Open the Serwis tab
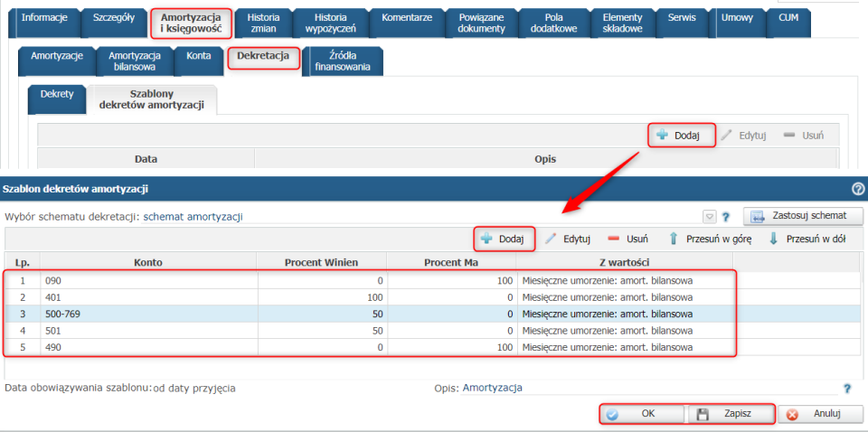 click(682, 23)
